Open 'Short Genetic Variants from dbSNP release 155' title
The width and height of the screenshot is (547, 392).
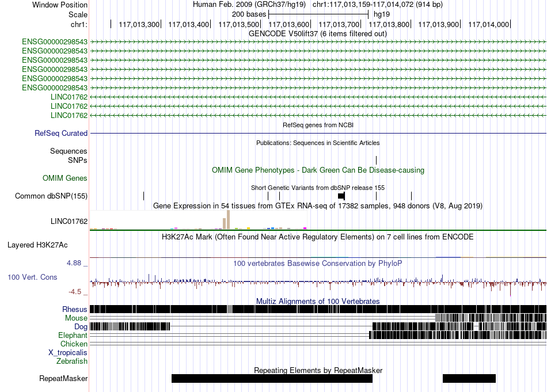pos(318,188)
